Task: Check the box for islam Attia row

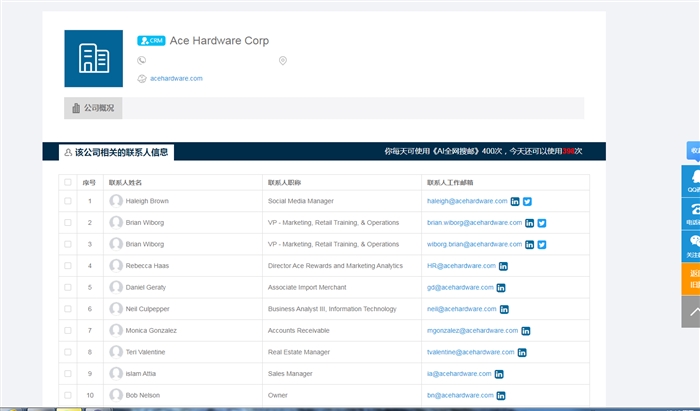Action: coord(68,374)
